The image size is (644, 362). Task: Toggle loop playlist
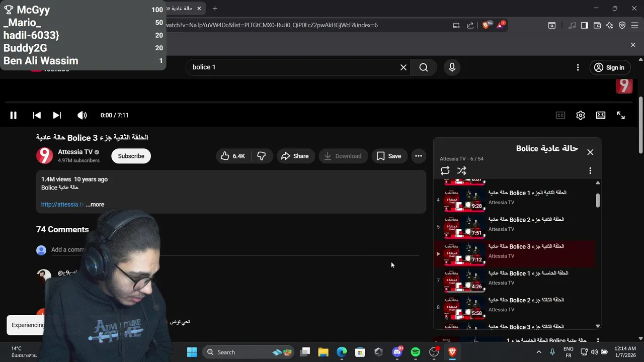click(x=445, y=171)
